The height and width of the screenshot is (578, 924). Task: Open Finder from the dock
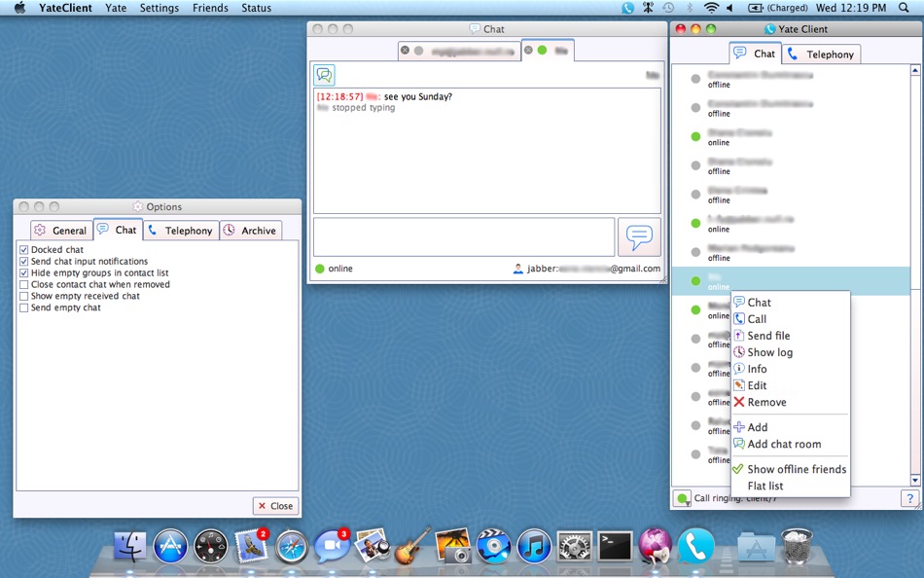click(x=129, y=546)
